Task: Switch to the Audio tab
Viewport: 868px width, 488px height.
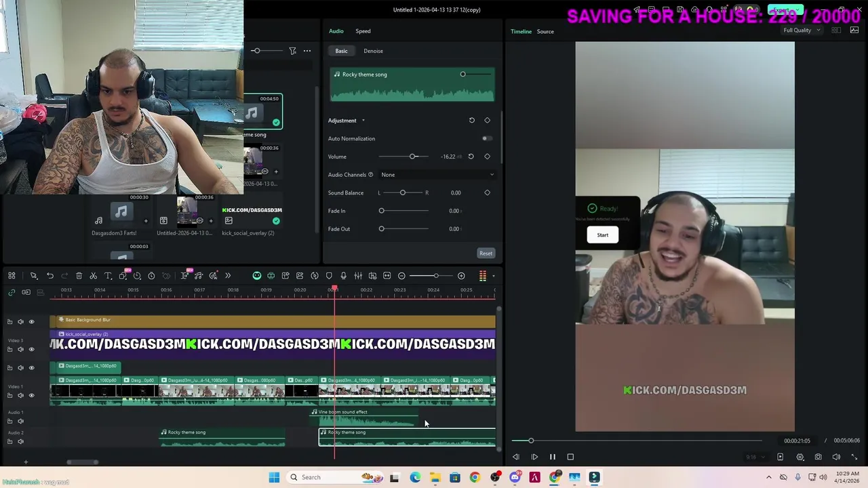Action: pyautogui.click(x=336, y=31)
